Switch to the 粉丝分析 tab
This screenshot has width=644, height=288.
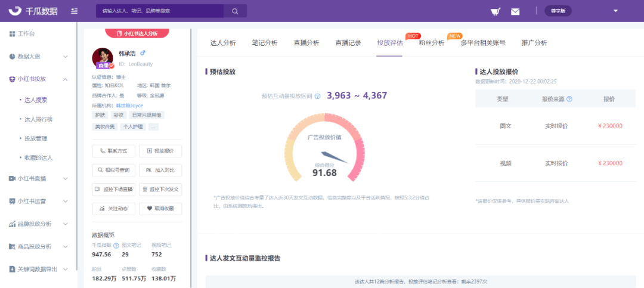[x=431, y=43]
